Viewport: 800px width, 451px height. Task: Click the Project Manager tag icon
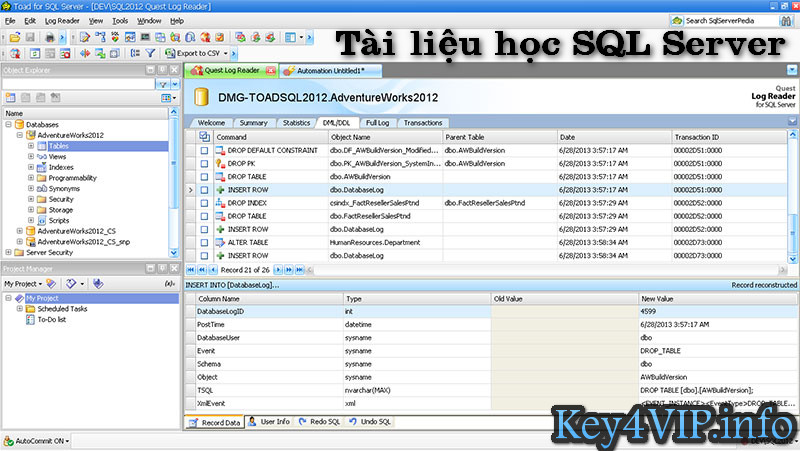tap(71, 284)
